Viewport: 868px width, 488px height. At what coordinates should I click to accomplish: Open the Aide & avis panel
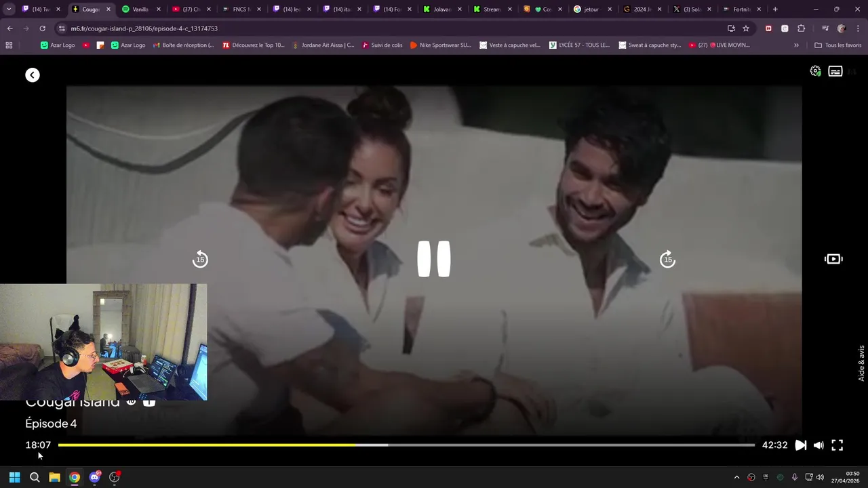pyautogui.click(x=862, y=363)
